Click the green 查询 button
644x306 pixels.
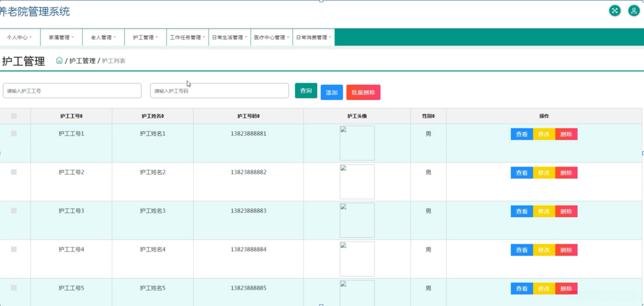[306, 91]
